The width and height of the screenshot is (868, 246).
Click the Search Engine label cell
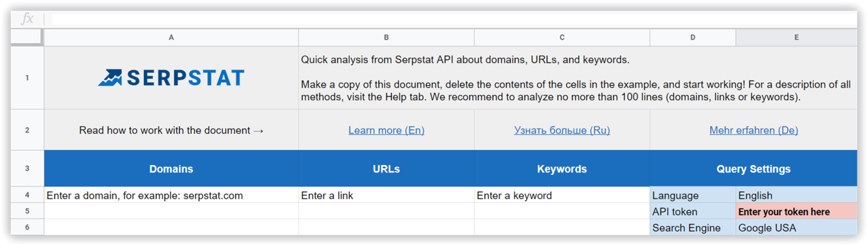(692, 227)
